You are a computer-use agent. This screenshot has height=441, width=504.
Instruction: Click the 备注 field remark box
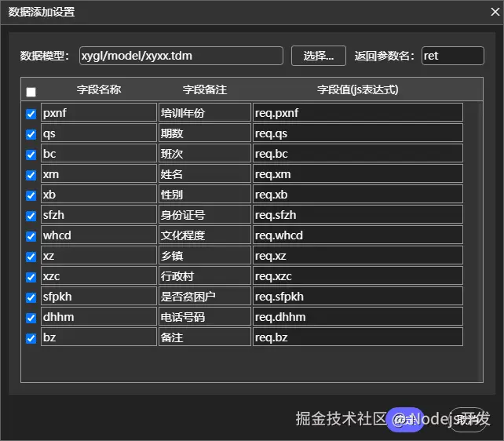click(x=205, y=337)
